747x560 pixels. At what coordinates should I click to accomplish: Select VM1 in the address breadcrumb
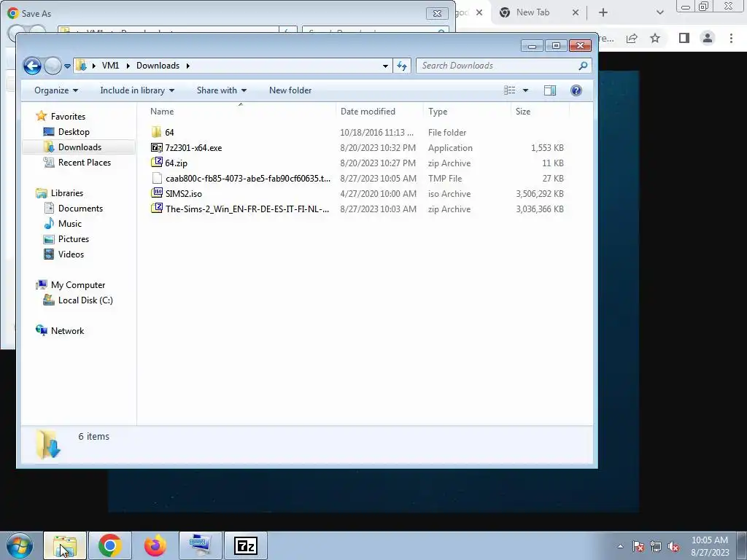click(x=111, y=66)
